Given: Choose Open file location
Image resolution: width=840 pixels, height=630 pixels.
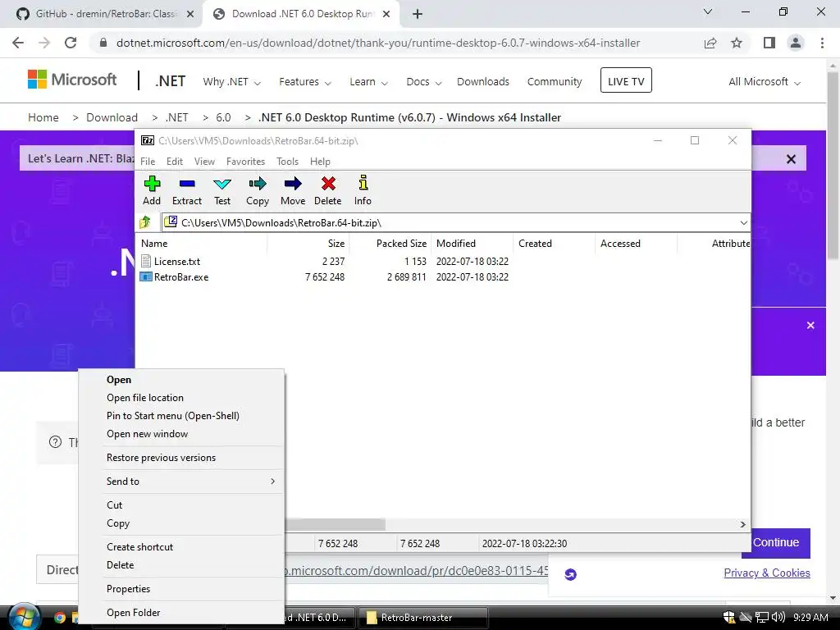Looking at the screenshot, I should 181,398.
